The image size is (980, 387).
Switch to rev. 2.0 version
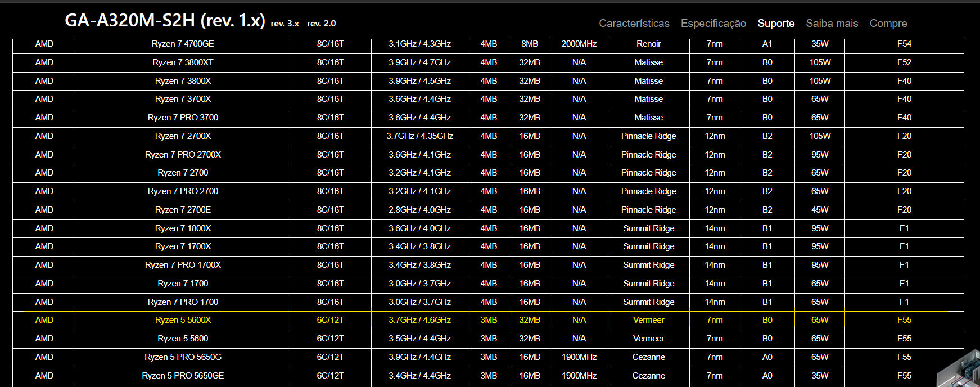click(x=322, y=24)
